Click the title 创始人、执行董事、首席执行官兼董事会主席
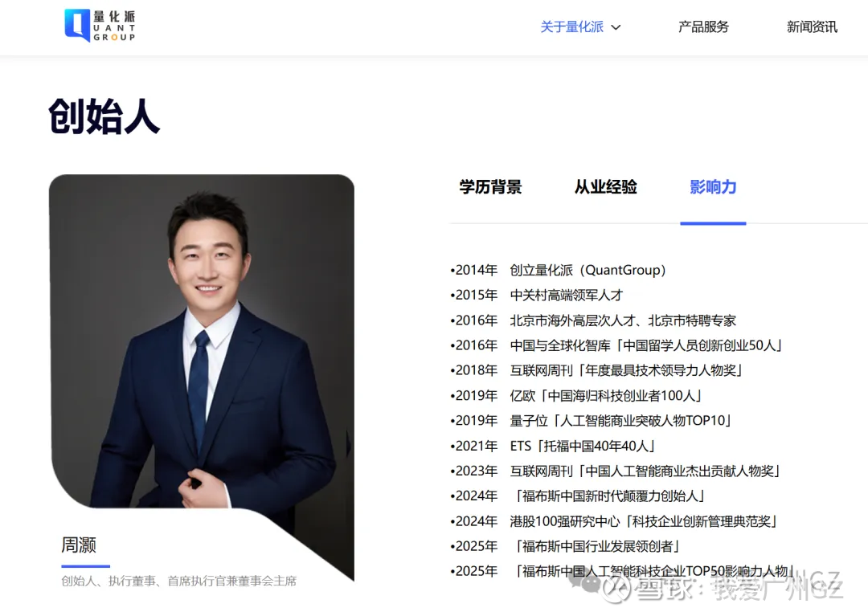The height and width of the screenshot is (616, 868). pos(178,581)
